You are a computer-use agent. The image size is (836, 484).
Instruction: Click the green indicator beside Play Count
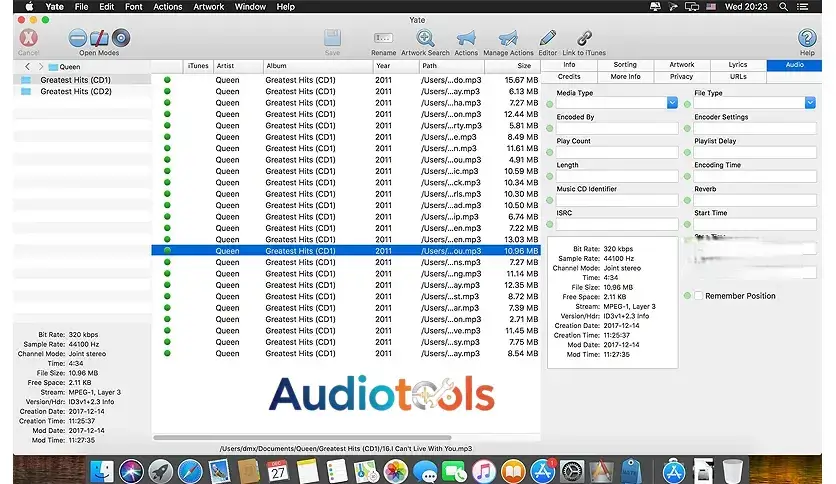550,152
